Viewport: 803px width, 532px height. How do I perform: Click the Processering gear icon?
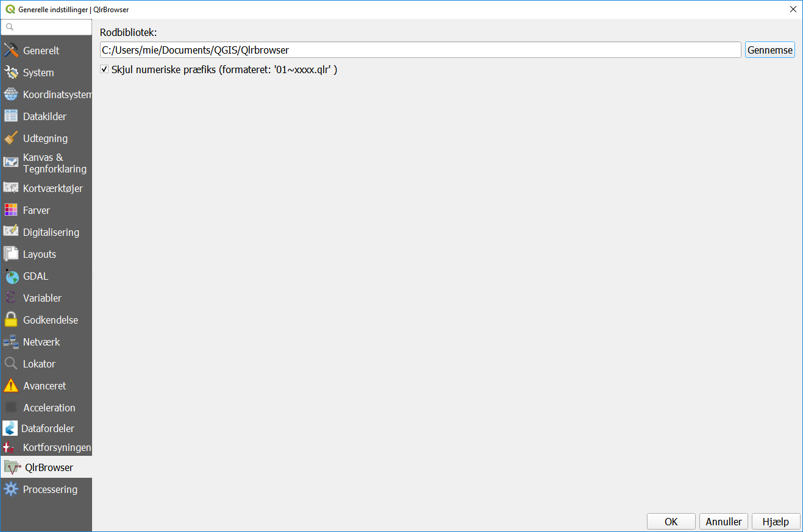[11, 489]
